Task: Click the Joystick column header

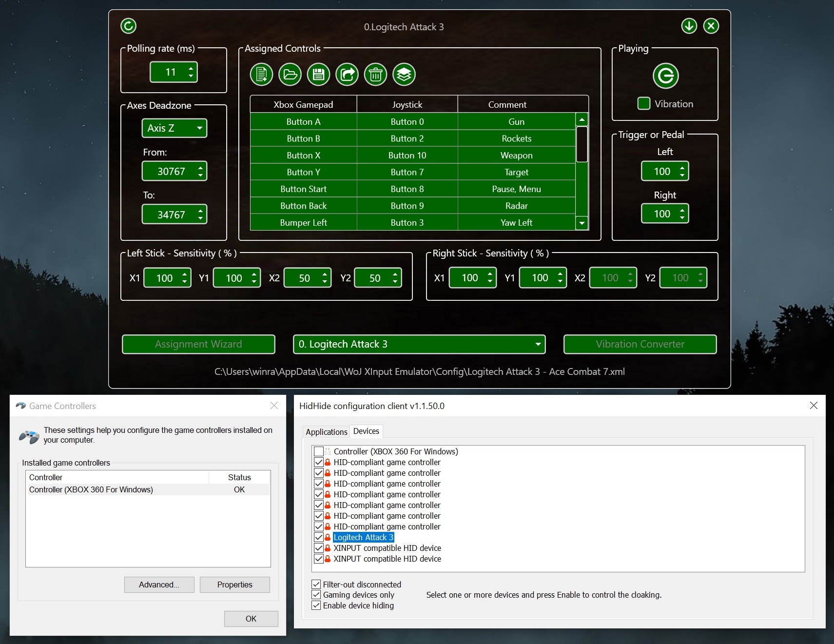Action: [407, 104]
